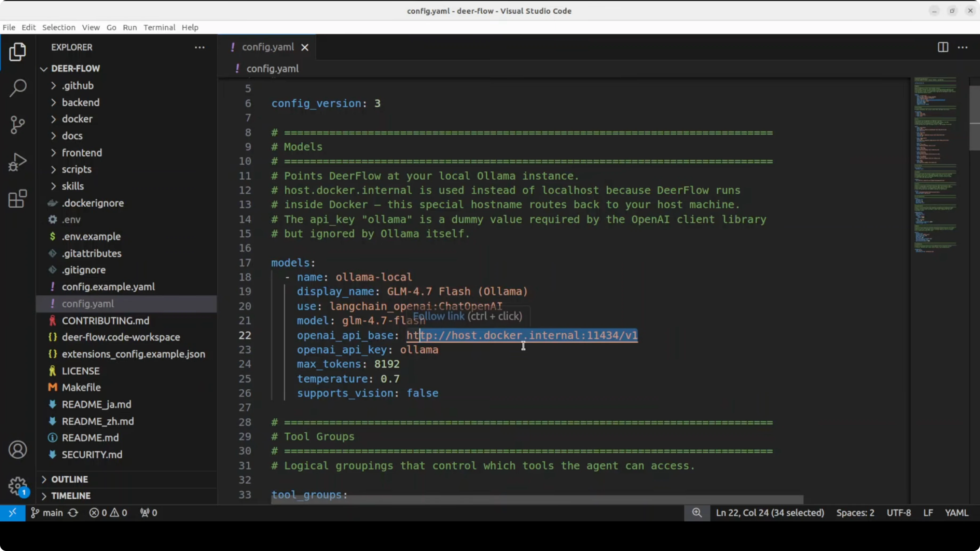
Task: Open the Search view in activity bar
Action: 18,88
